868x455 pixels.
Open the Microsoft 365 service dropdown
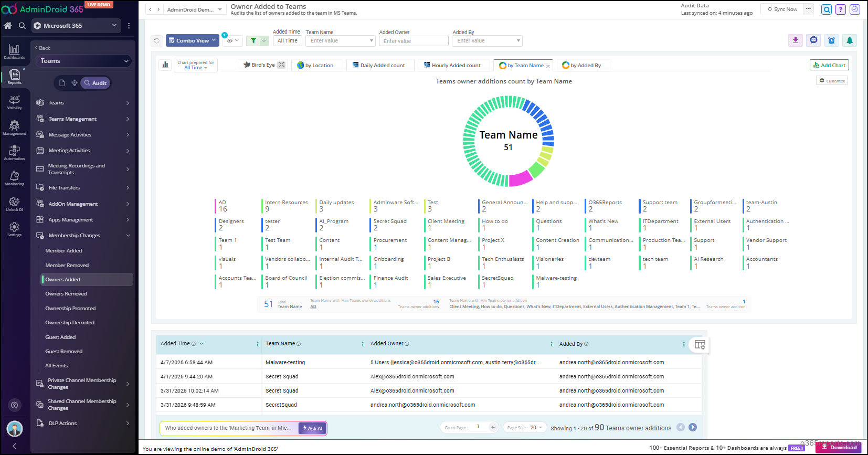tap(76, 26)
